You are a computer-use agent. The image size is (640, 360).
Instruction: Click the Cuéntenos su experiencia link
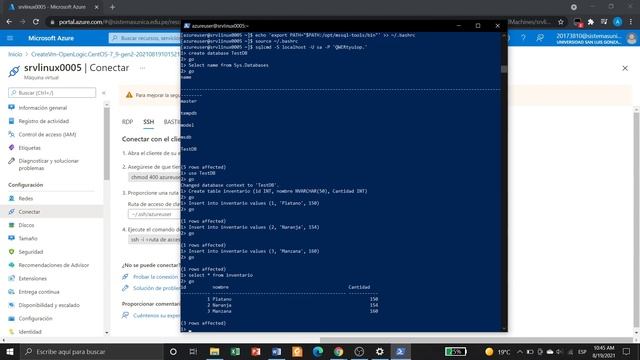click(x=156, y=316)
